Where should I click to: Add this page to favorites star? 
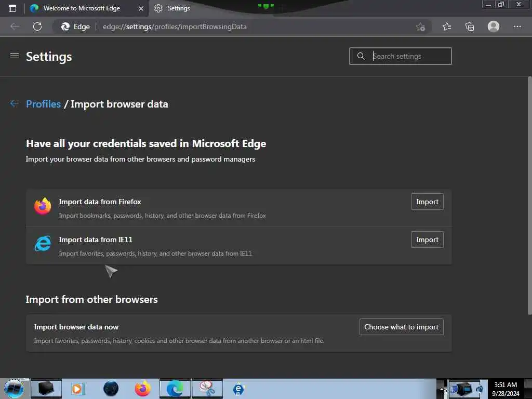click(420, 27)
